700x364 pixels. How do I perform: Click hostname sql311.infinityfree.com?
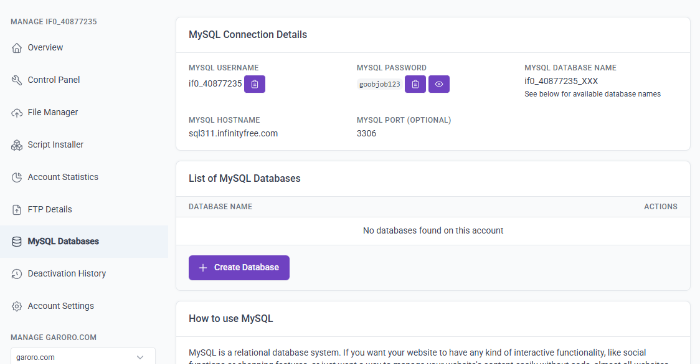pos(233,133)
